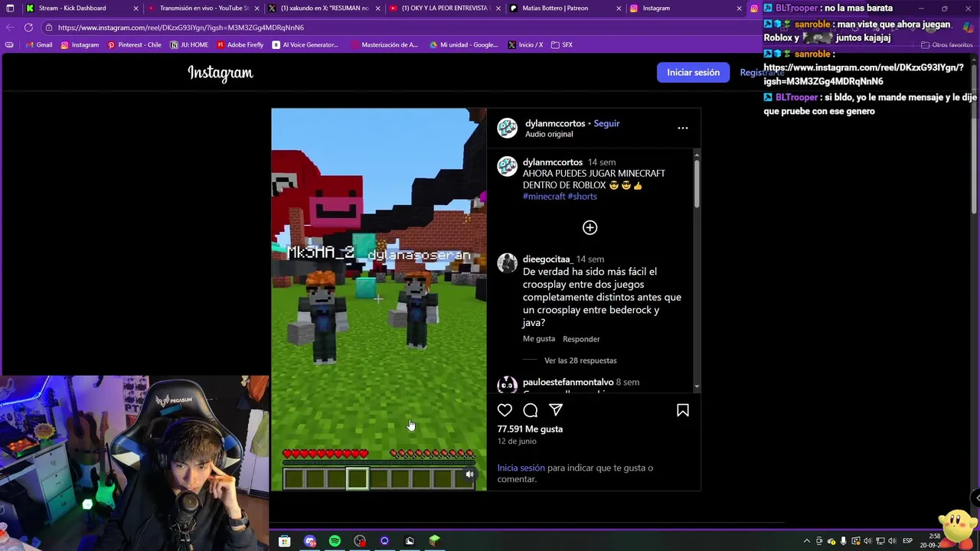The height and width of the screenshot is (551, 980).
Task: Open Inicio / X bookmark
Action: tap(525, 45)
